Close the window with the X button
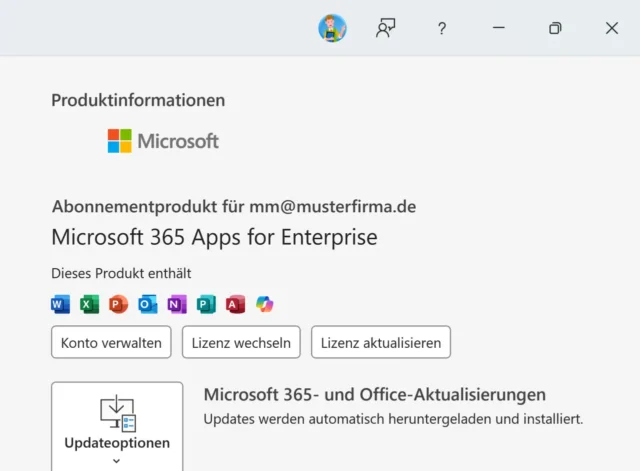The width and height of the screenshot is (640, 471). pos(612,28)
